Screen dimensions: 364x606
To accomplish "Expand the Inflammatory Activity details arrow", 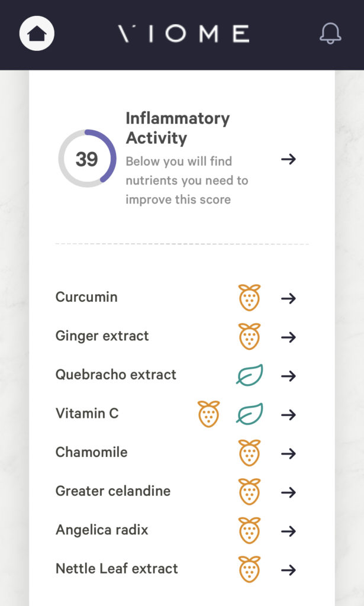I will click(x=289, y=159).
